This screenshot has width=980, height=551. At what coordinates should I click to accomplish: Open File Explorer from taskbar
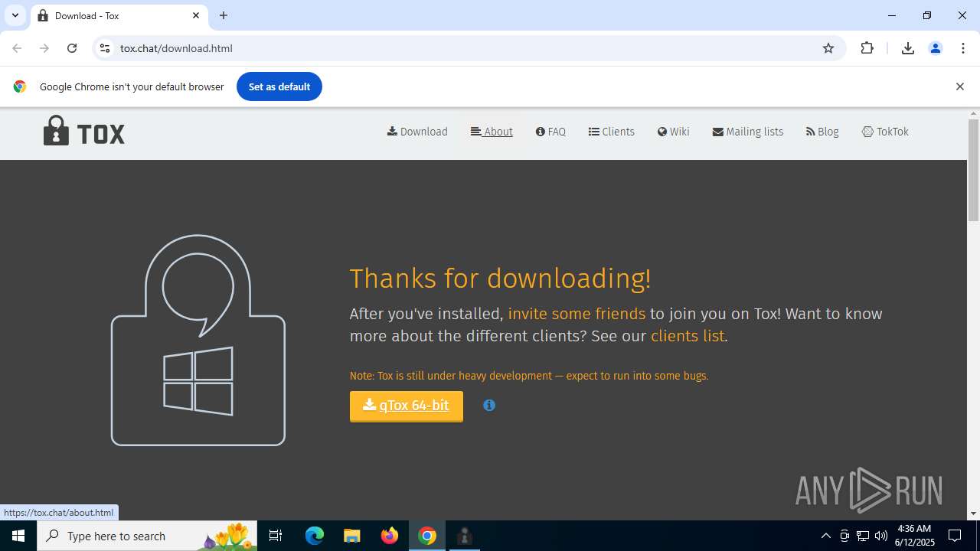coord(351,536)
